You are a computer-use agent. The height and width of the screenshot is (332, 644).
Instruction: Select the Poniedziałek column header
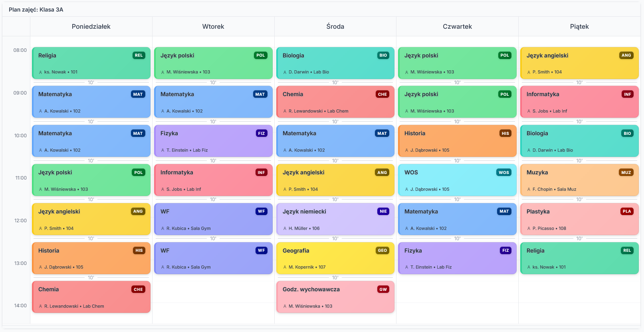[x=91, y=26]
